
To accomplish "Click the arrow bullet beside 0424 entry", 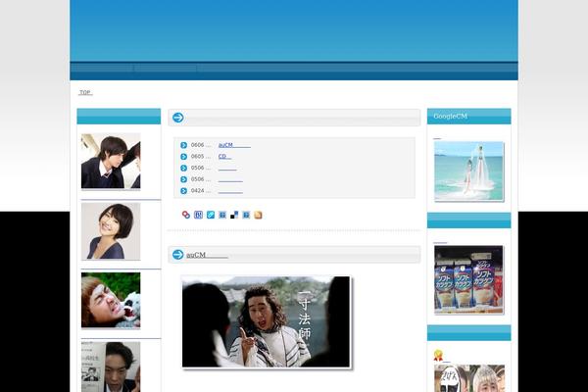I will click(184, 191).
